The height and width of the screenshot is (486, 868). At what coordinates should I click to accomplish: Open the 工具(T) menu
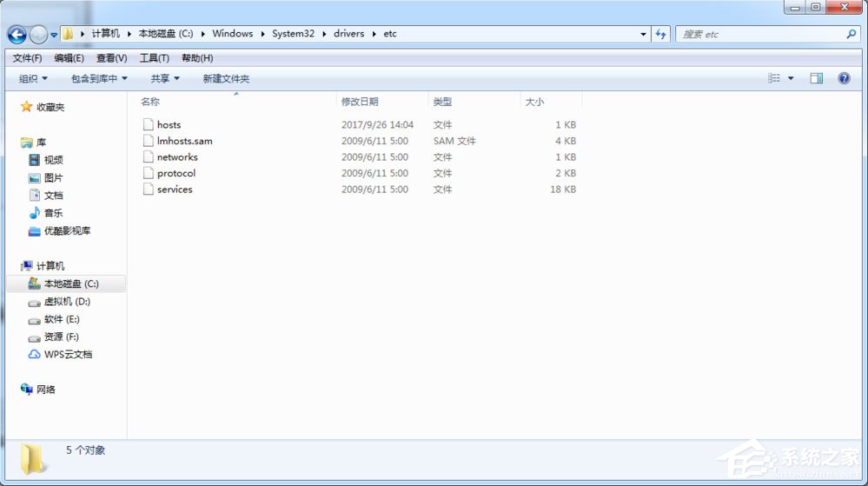tap(154, 58)
